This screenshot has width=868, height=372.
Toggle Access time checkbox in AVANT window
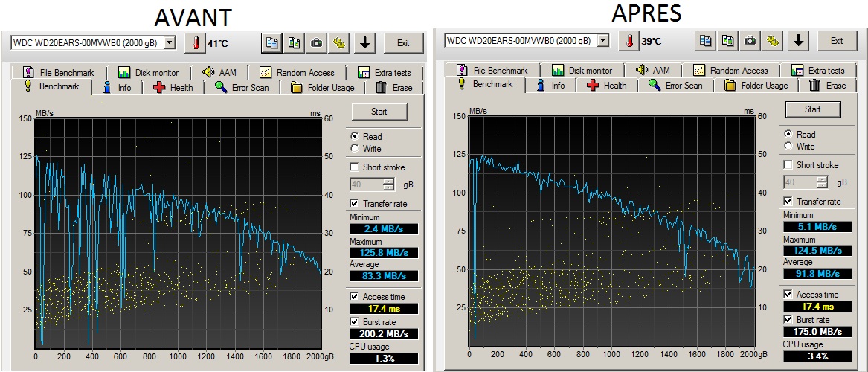pyautogui.click(x=354, y=297)
